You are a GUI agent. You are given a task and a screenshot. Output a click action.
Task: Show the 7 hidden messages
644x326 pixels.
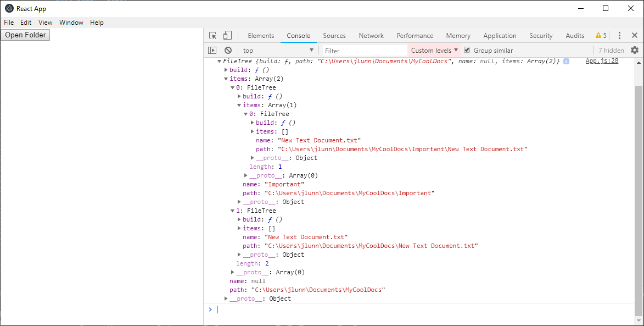(x=611, y=50)
